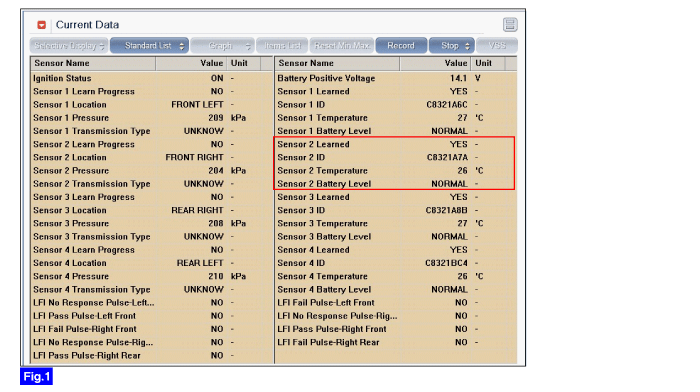Click the red collapse icon beside Current Data
Screen dimensions: 700x392
coord(42,25)
